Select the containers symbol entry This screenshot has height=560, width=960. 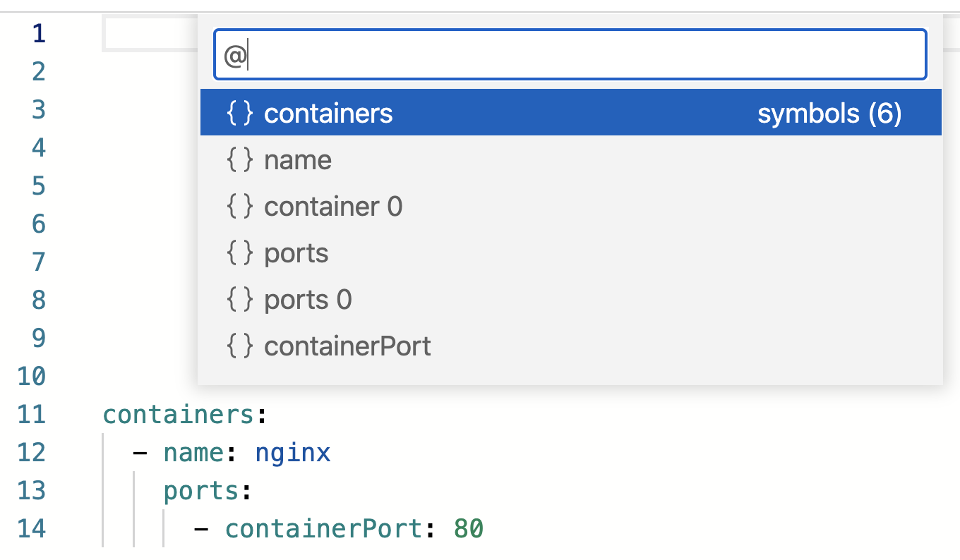328,113
